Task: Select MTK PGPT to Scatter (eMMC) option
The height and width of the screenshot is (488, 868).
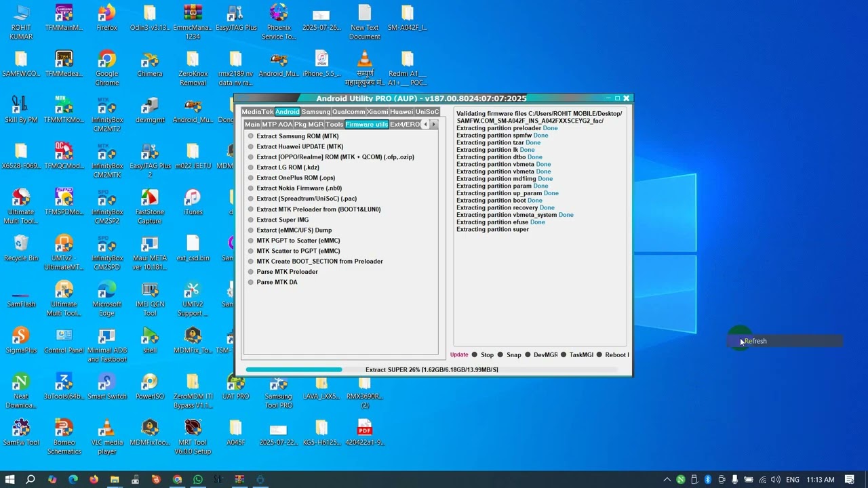Action: pos(294,241)
